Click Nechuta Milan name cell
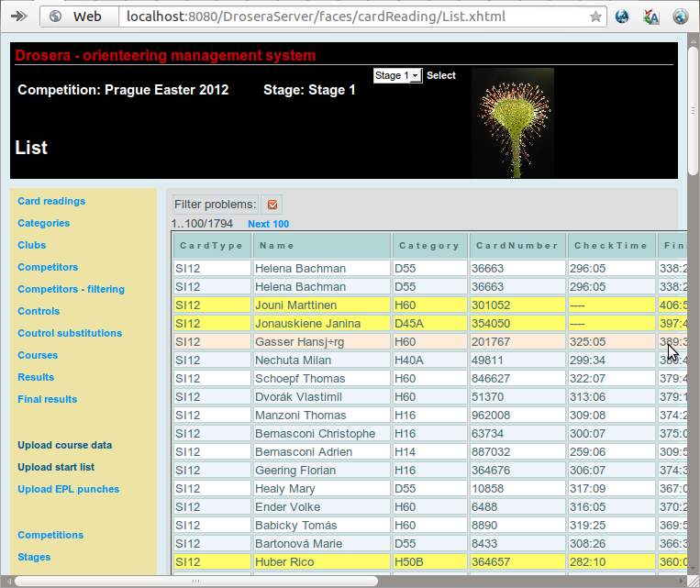Viewport: 700px width, 588px height. pos(321,361)
